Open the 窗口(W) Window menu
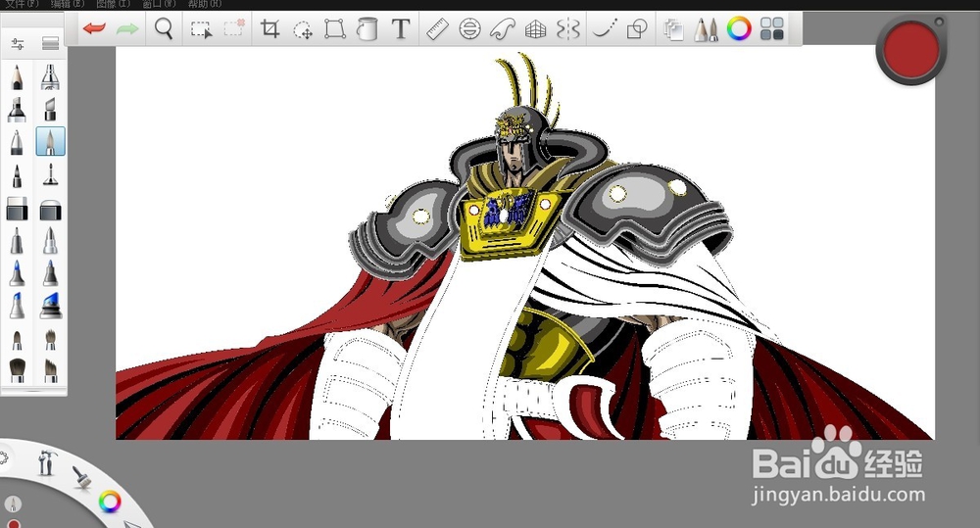980x528 pixels. tap(159, 4)
